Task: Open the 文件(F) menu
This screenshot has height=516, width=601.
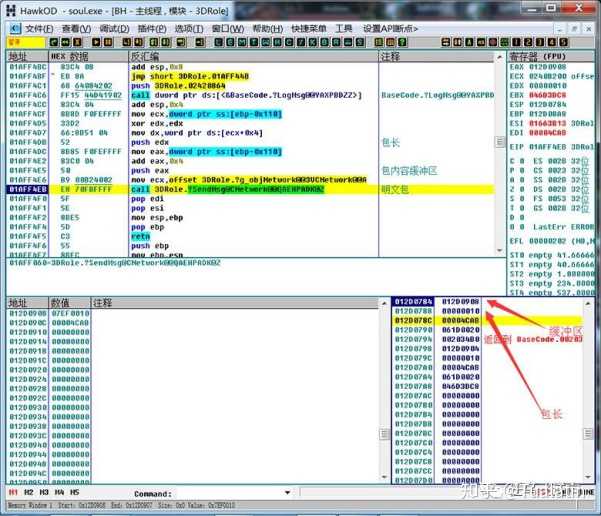Action: [39, 29]
